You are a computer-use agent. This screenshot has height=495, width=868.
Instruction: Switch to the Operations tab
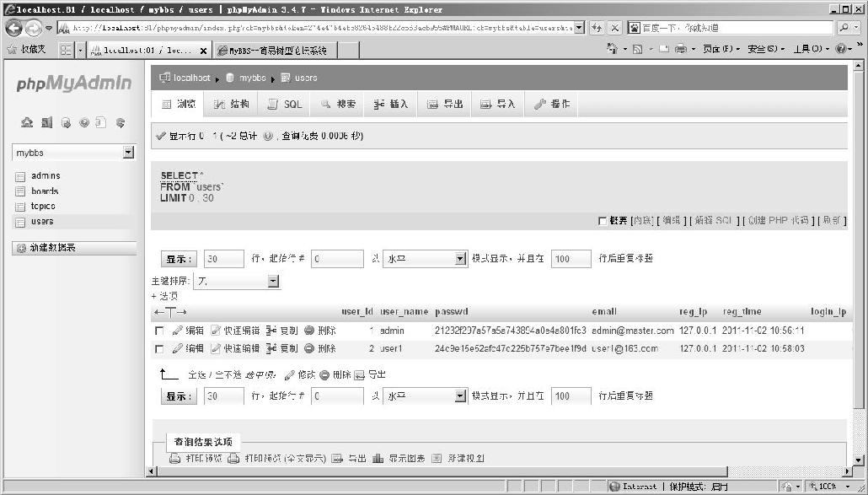(x=551, y=104)
